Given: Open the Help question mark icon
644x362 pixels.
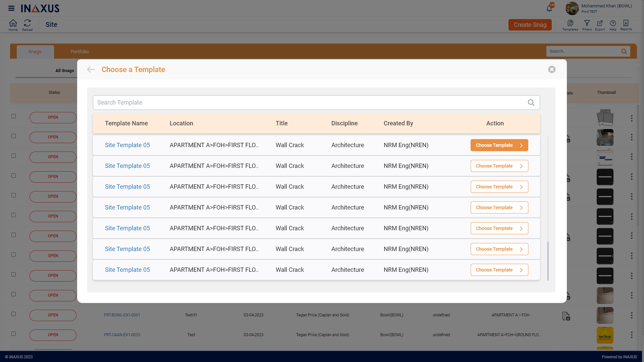Looking at the screenshot, I should pos(613,24).
